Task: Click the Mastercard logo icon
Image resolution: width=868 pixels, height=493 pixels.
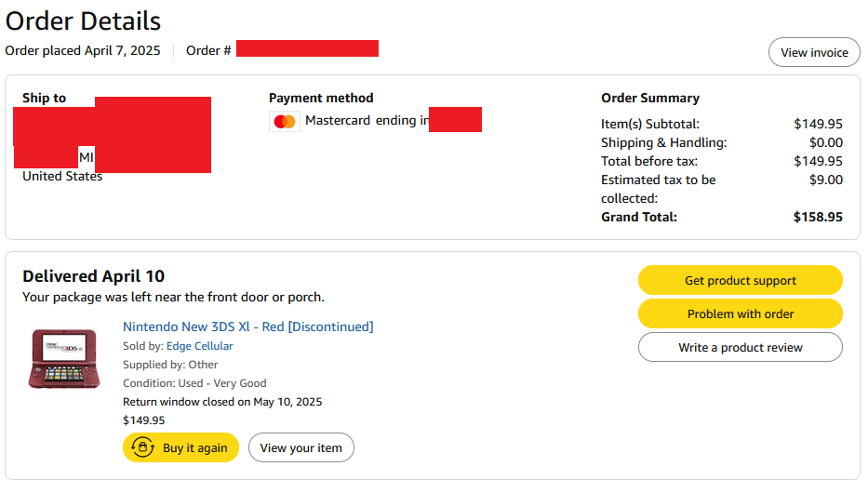Action: point(285,121)
